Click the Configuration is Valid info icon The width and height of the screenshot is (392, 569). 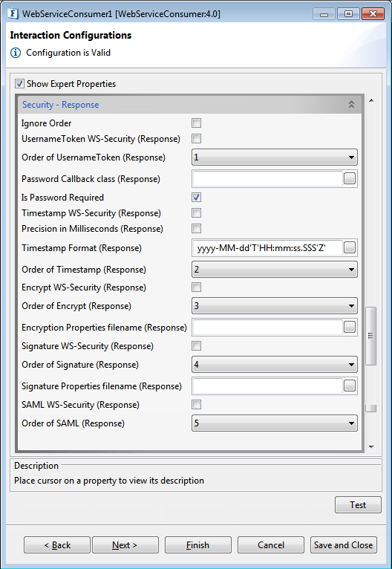(x=16, y=53)
